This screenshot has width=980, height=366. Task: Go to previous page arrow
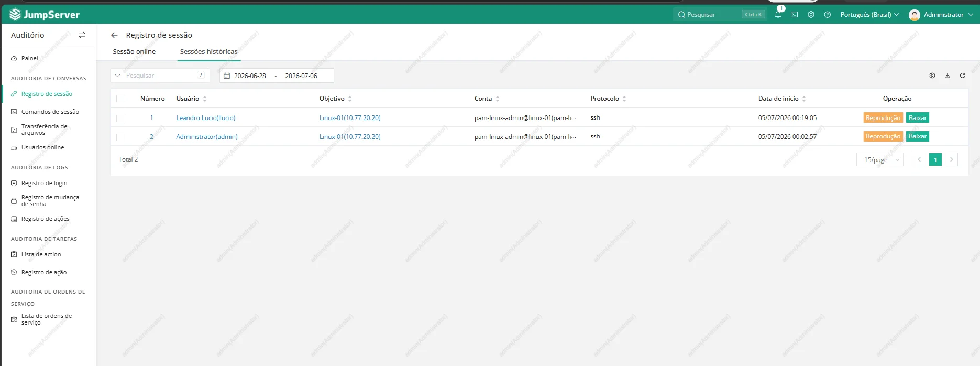(x=919, y=159)
